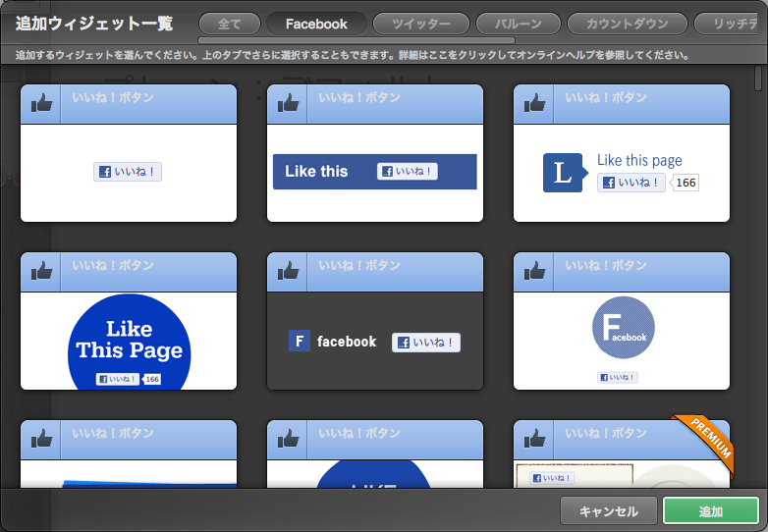The width and height of the screenshot is (768, 532).
Task: Select the dark 'facebook' widget thumbnail
Action: click(x=375, y=321)
